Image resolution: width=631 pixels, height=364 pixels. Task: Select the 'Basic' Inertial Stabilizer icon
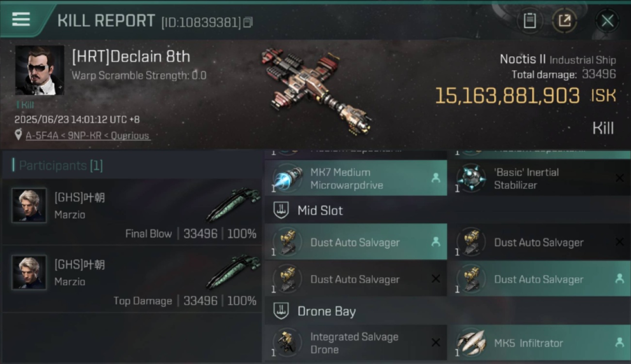(471, 178)
